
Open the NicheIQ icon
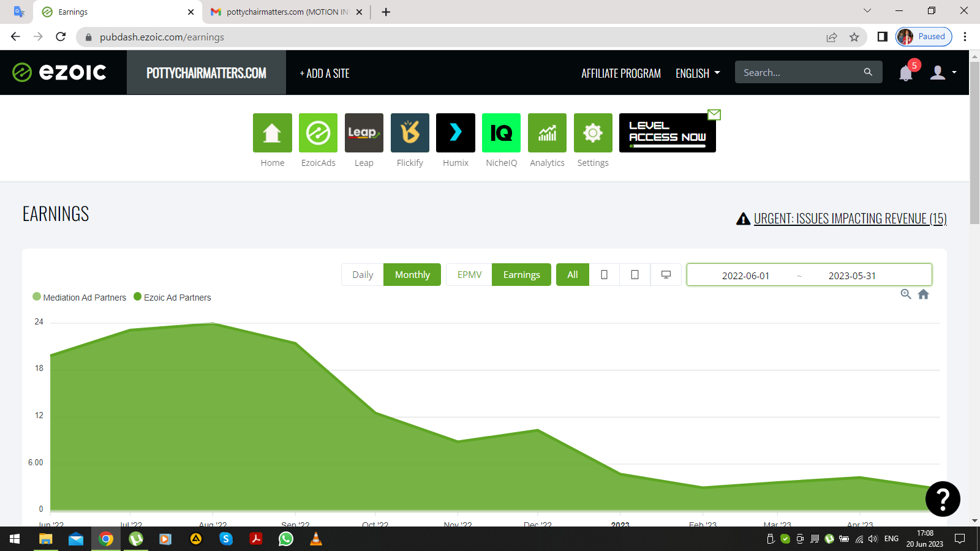501,133
